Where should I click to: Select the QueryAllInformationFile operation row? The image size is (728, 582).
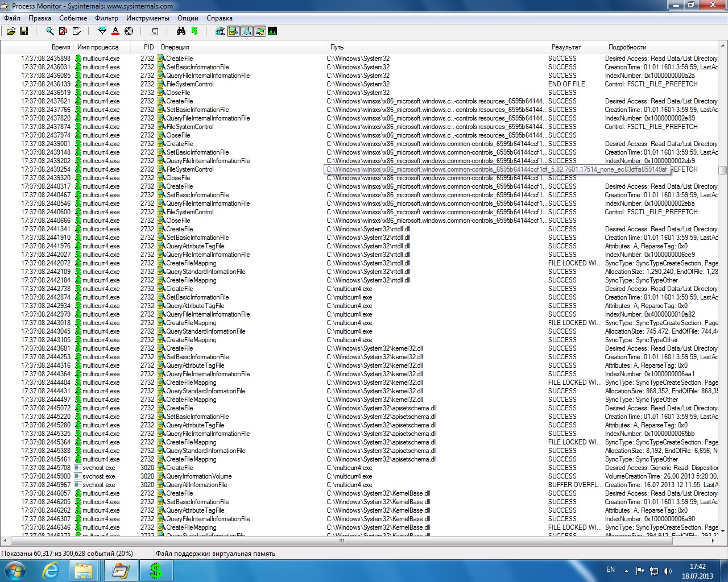click(x=359, y=485)
